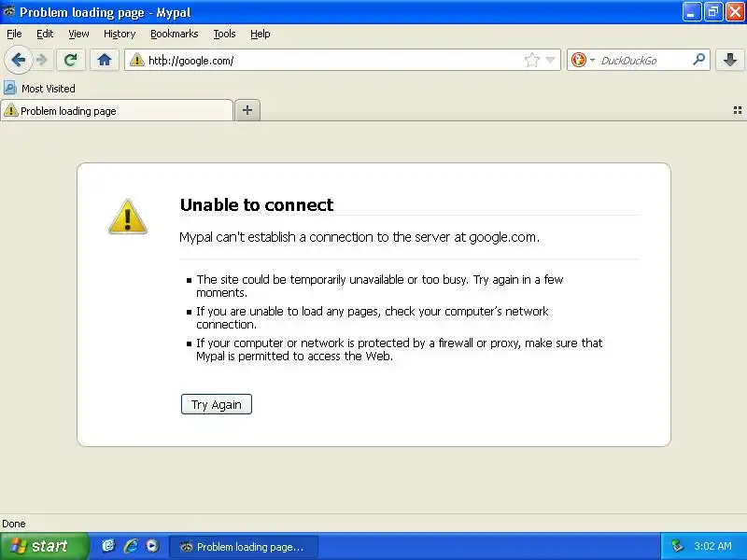Go back with the back arrow button

click(18, 60)
